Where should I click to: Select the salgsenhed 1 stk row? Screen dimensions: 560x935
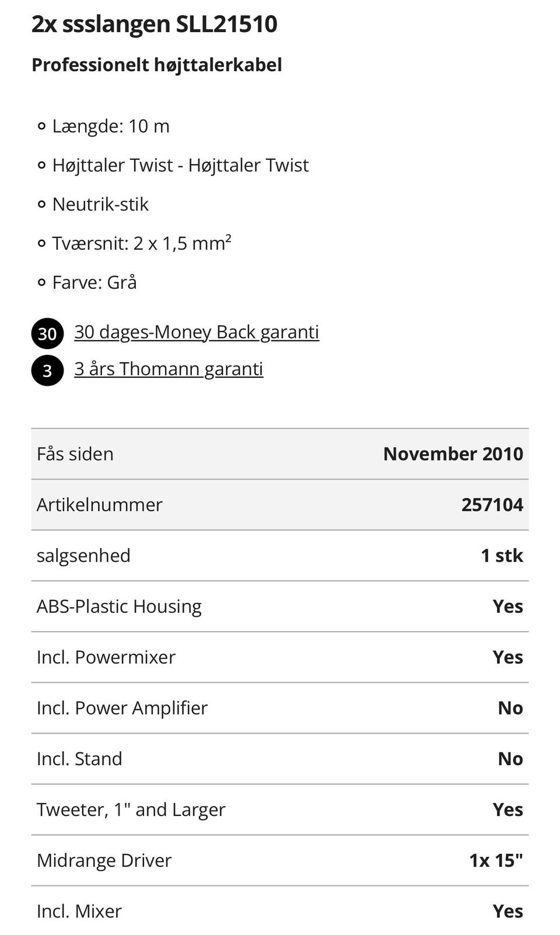pos(280,556)
